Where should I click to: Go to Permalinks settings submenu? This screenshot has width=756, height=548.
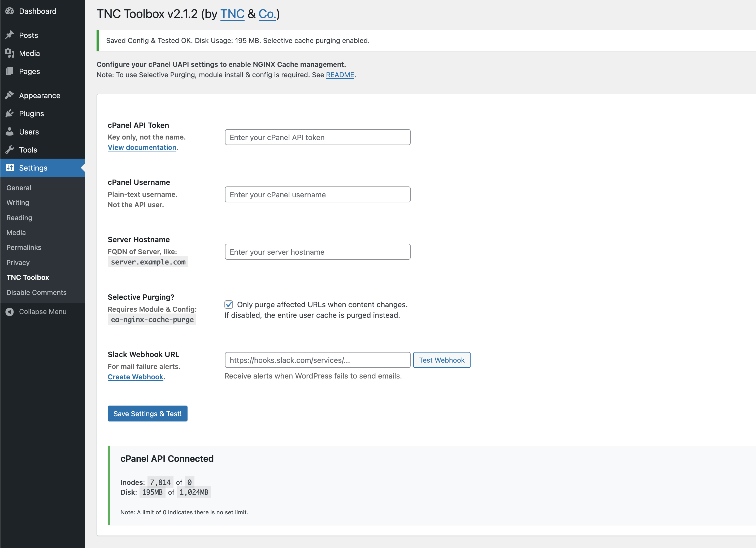point(24,247)
